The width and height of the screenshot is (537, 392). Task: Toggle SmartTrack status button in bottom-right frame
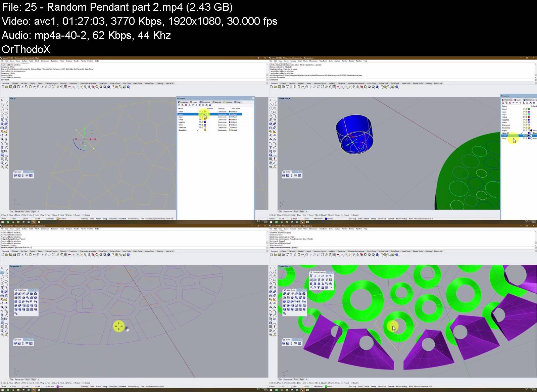[x=382, y=386]
